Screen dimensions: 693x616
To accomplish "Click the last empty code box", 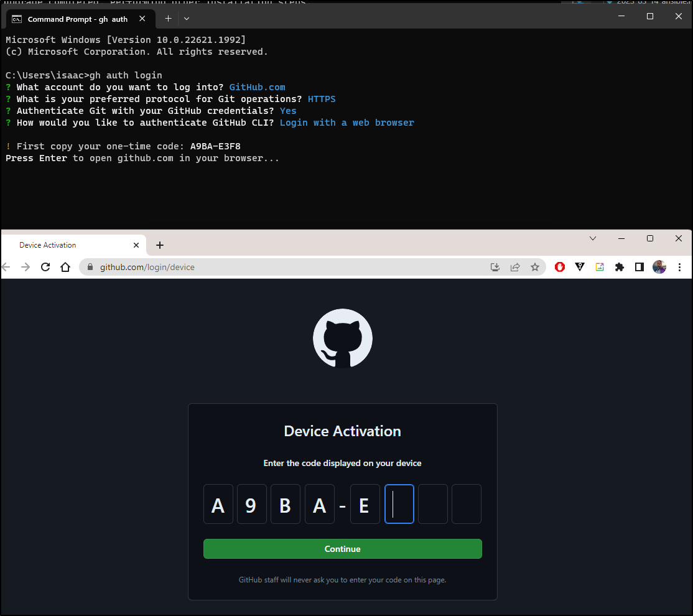I will [x=467, y=504].
